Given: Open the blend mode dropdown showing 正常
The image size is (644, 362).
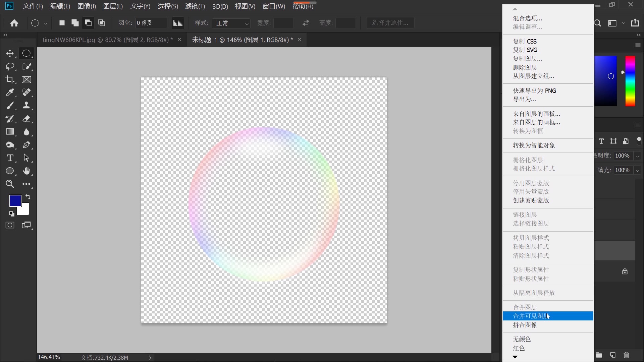Looking at the screenshot, I should (x=231, y=23).
